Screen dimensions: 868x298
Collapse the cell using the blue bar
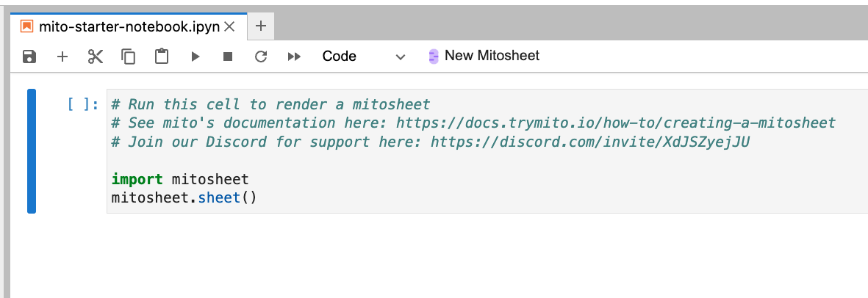(x=32, y=151)
